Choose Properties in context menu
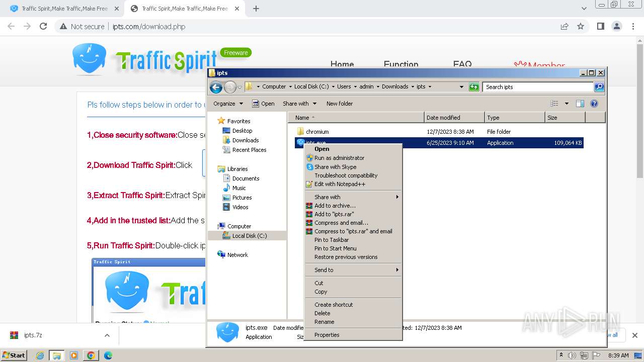The image size is (644, 362). pos(353,335)
